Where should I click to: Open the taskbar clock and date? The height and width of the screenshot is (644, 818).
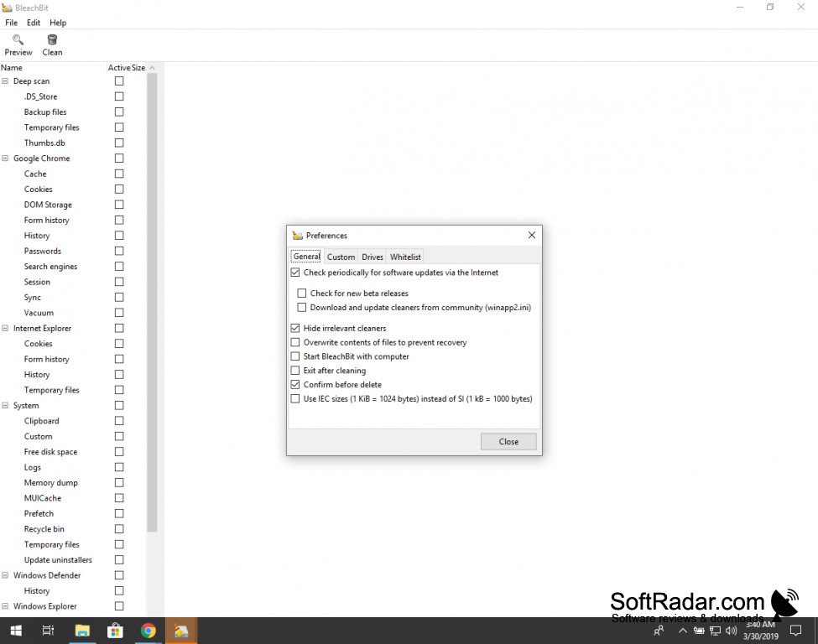point(761,631)
